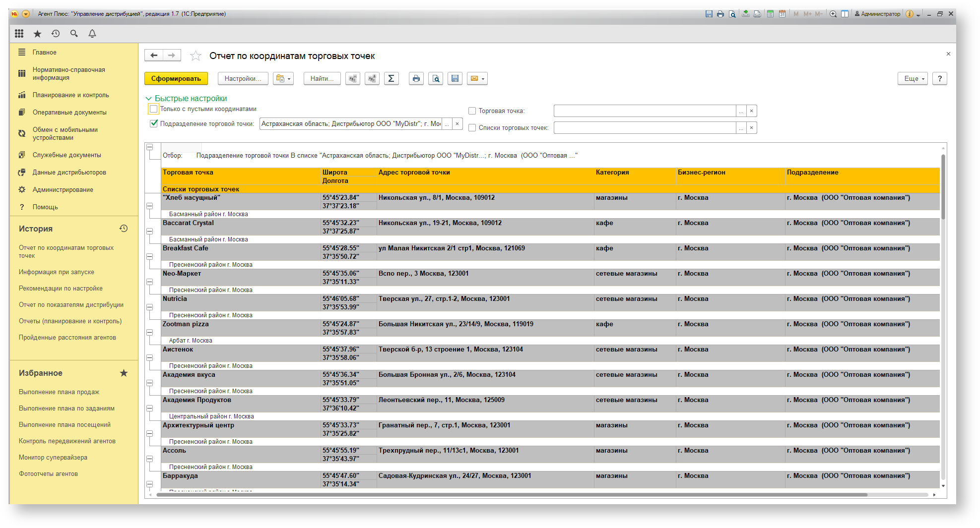
Task: Click 'Торговая точка' input field
Action: (645, 111)
